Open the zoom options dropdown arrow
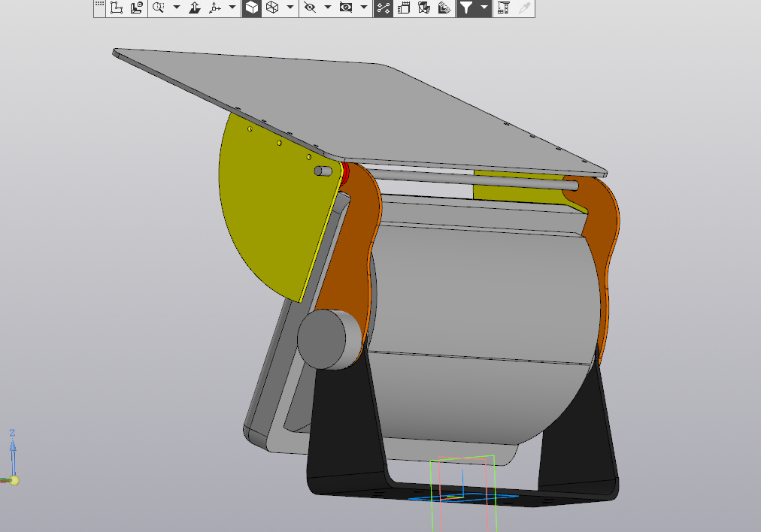The image size is (761, 532). (177, 8)
